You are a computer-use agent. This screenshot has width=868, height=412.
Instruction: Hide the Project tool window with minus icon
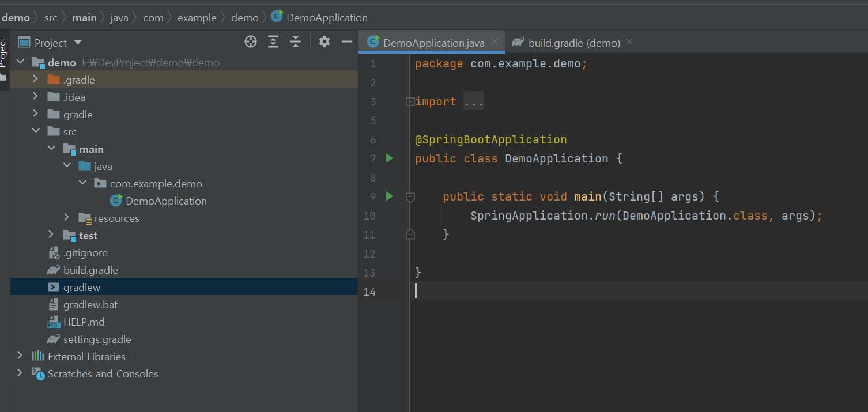pos(346,41)
